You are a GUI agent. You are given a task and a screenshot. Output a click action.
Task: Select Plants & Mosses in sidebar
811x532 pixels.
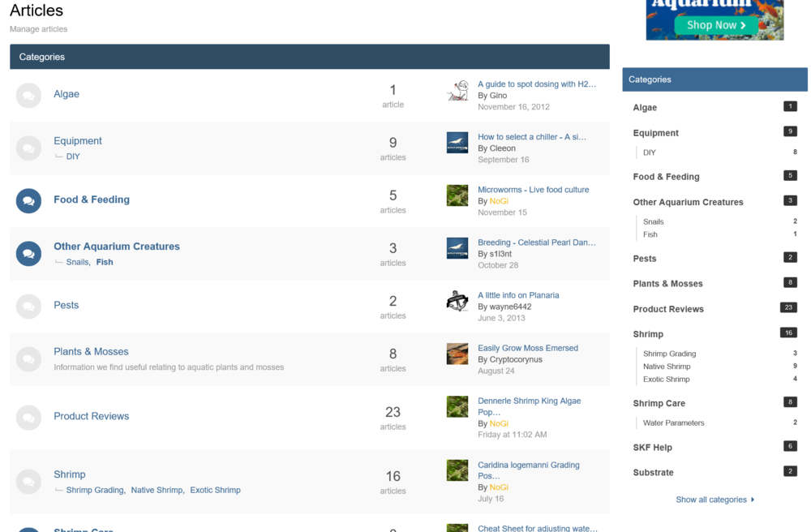(667, 284)
